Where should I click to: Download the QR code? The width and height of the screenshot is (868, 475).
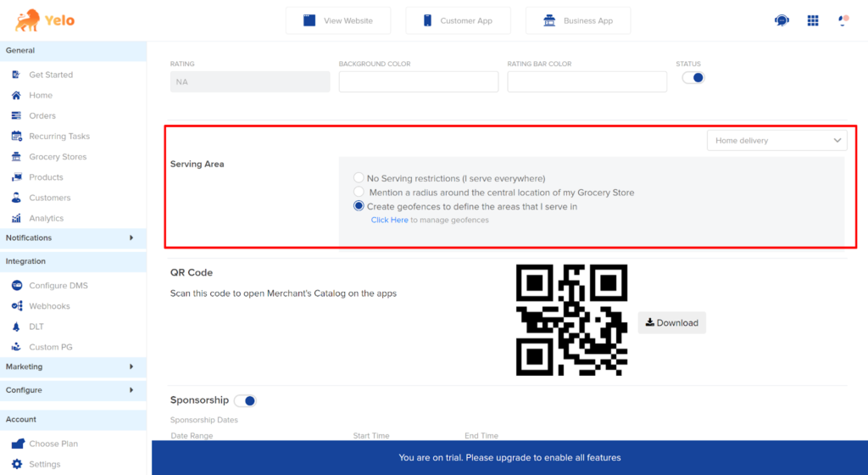672,322
